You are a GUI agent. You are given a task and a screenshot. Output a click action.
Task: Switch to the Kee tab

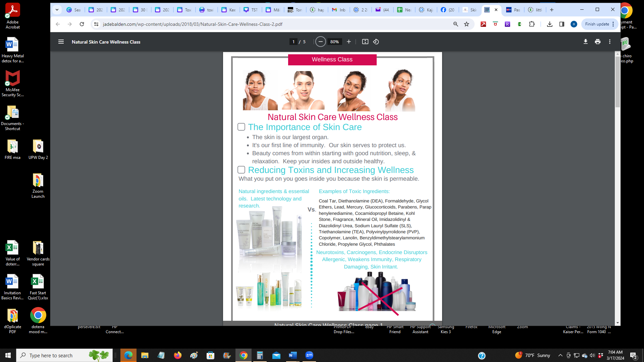(x=229, y=10)
